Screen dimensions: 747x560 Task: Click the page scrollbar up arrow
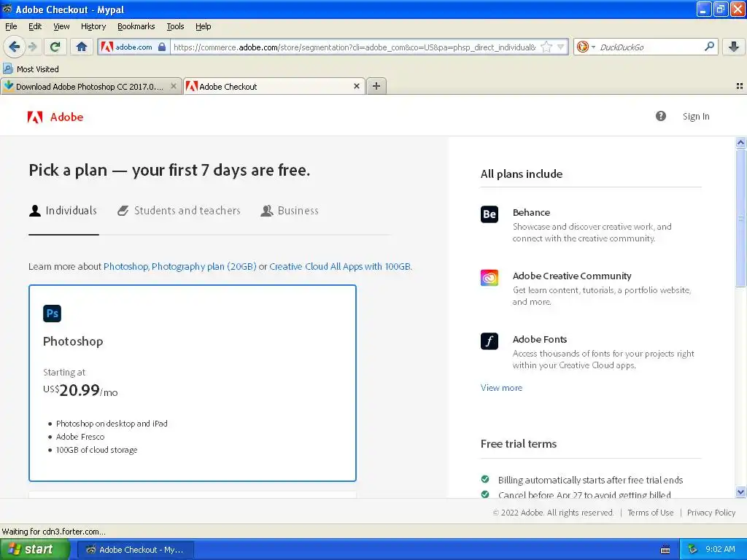[x=740, y=142]
